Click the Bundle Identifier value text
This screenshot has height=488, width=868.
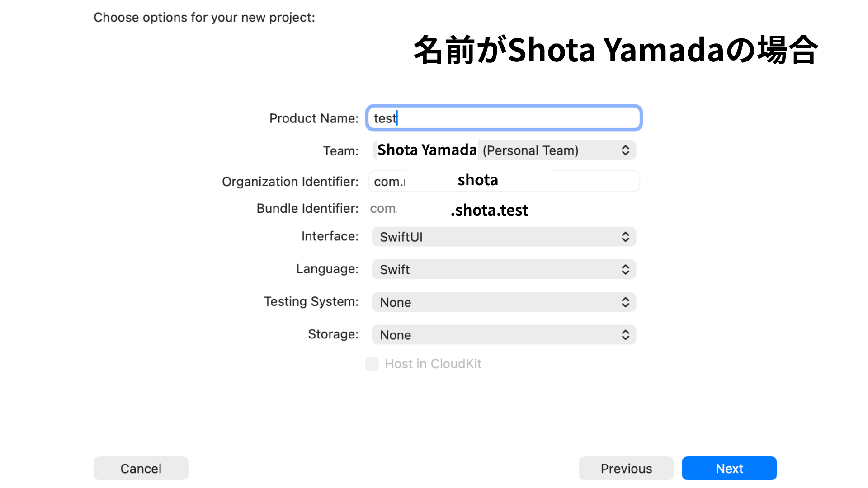449,209
